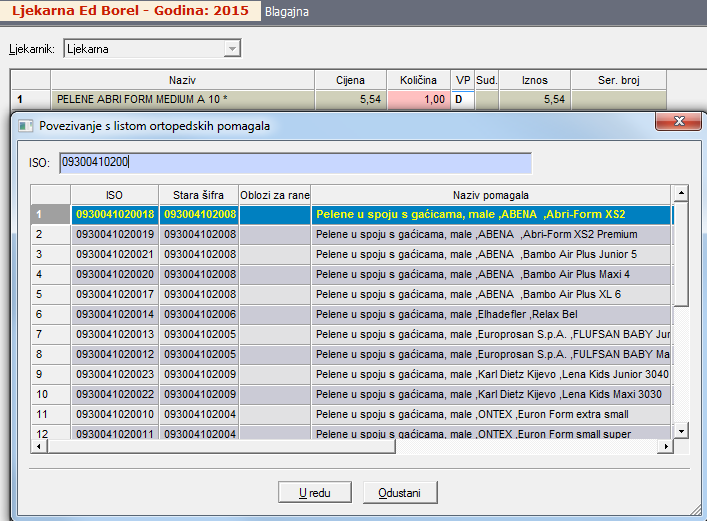Switch to the Blagajna tab
Viewport: 707px width, 521px height.
click(x=287, y=12)
